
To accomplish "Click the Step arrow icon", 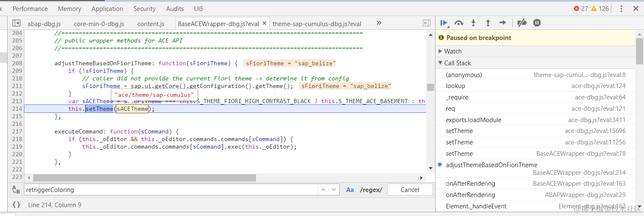I will pyautogui.click(x=502, y=23).
